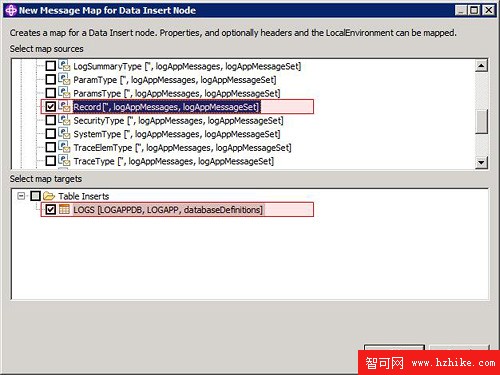Tick the SystemType source checkbox
Image resolution: width=500 pixels, height=375 pixels.
(x=51, y=134)
